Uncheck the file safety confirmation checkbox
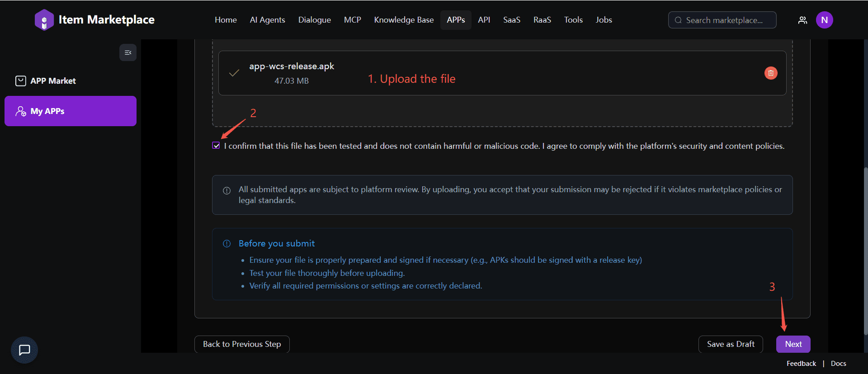The image size is (868, 374). coord(216,146)
